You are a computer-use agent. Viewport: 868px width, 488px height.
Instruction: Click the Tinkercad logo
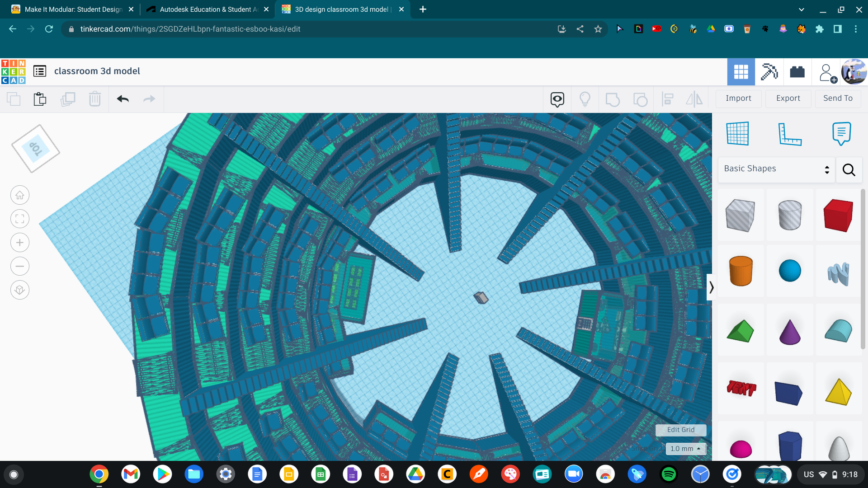tap(13, 71)
